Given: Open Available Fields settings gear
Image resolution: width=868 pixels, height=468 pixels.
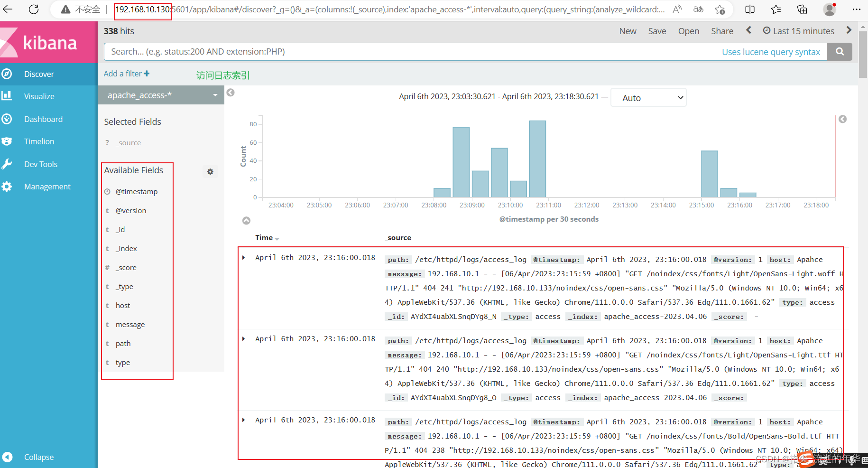Looking at the screenshot, I should click(210, 172).
